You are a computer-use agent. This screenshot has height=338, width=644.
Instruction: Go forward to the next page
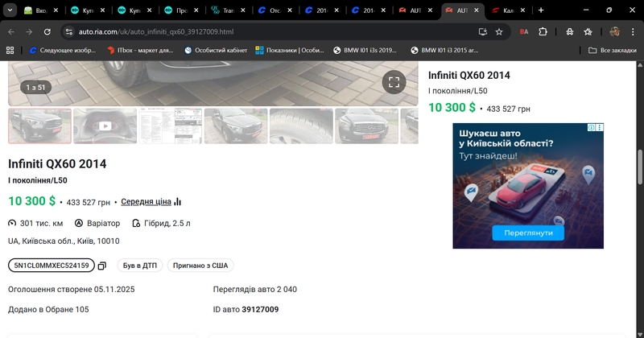(29, 31)
